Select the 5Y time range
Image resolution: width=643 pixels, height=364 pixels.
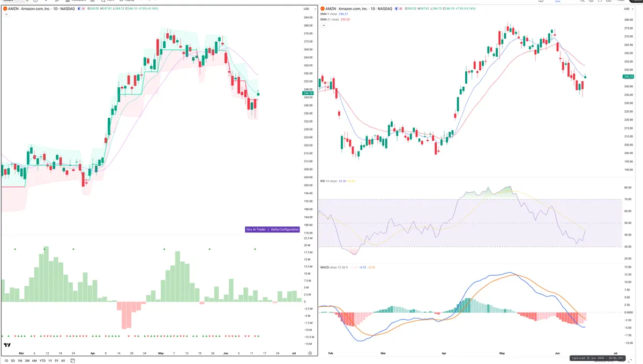point(56,361)
